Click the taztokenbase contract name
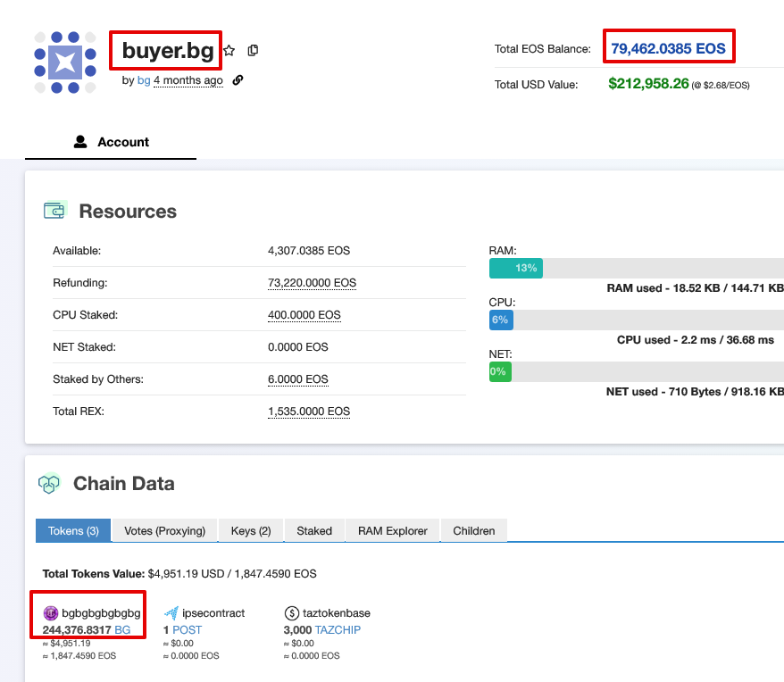Image resolution: width=784 pixels, height=682 pixels. 337,613
